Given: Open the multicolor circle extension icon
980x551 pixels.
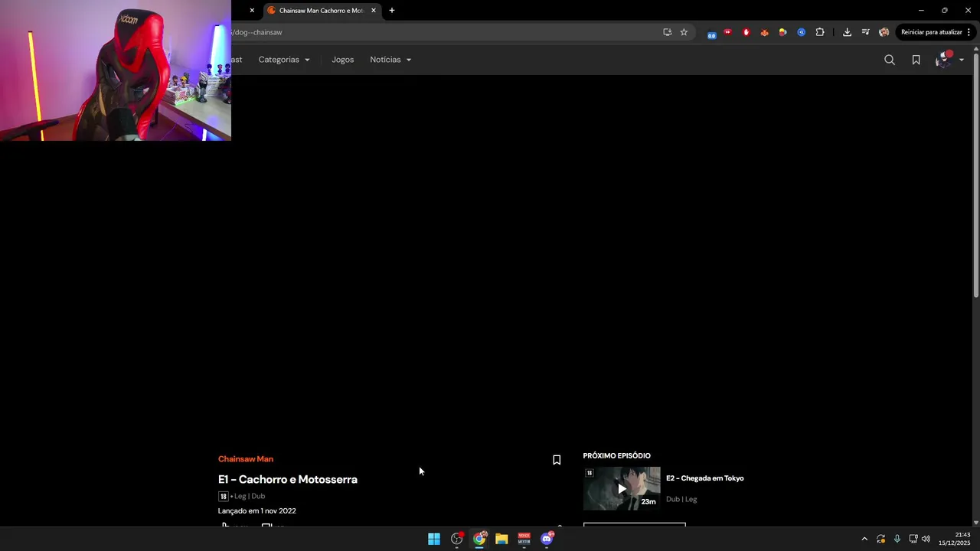Looking at the screenshot, I should tap(782, 32).
